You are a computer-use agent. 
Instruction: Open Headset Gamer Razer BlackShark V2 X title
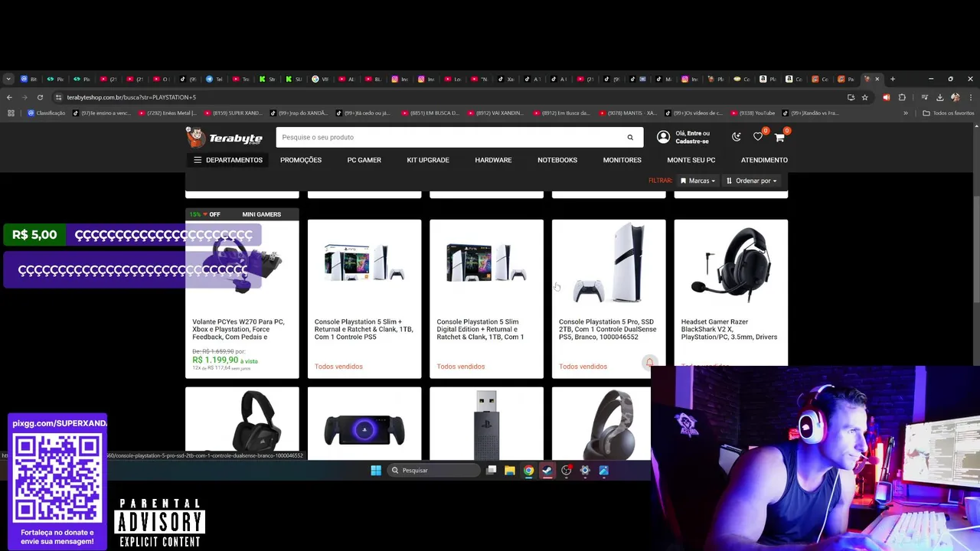tap(730, 329)
